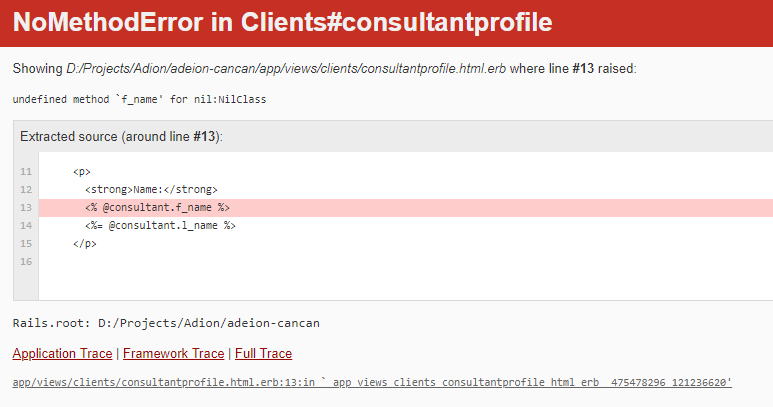The image size is (773, 407).
Task: Show the Full Trace
Action: point(263,354)
